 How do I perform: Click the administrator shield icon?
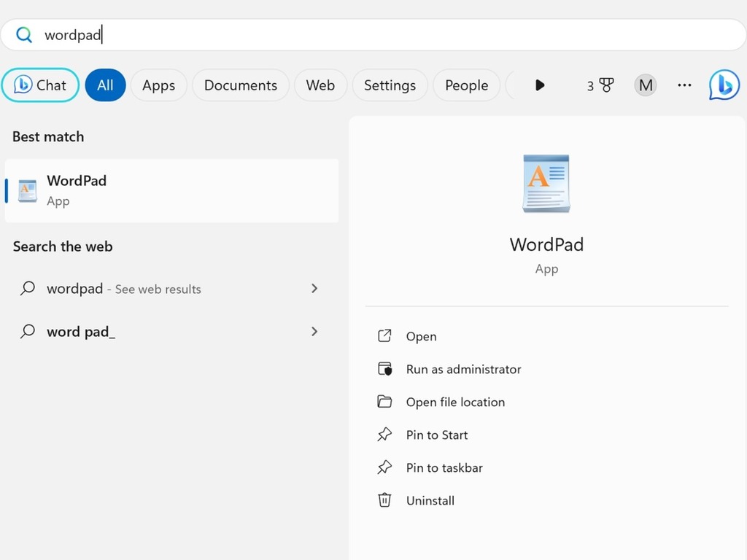pyautogui.click(x=384, y=368)
